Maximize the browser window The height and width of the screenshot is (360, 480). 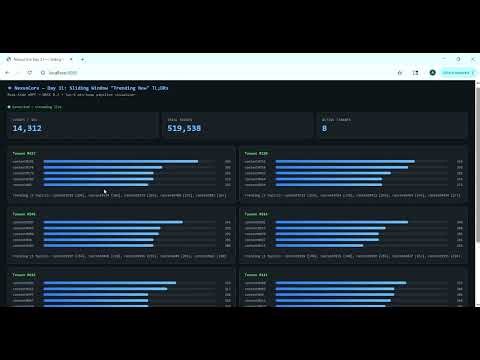[x=459, y=59]
